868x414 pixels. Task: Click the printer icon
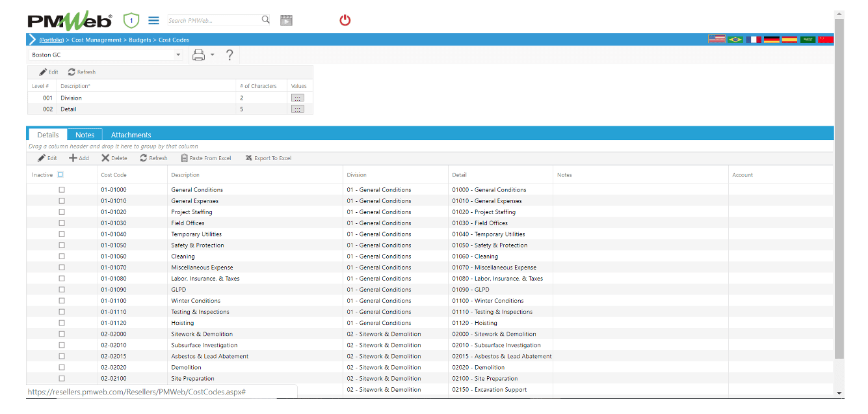pos(199,55)
